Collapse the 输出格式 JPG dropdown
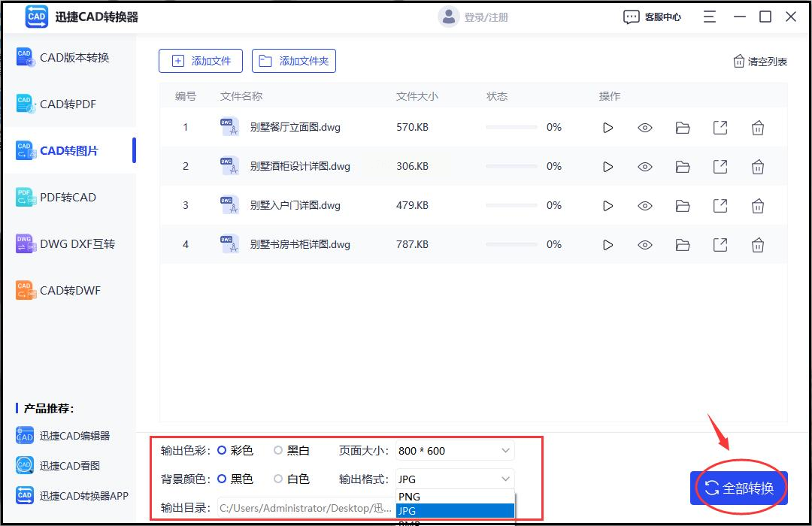The image size is (812, 526). [455, 479]
